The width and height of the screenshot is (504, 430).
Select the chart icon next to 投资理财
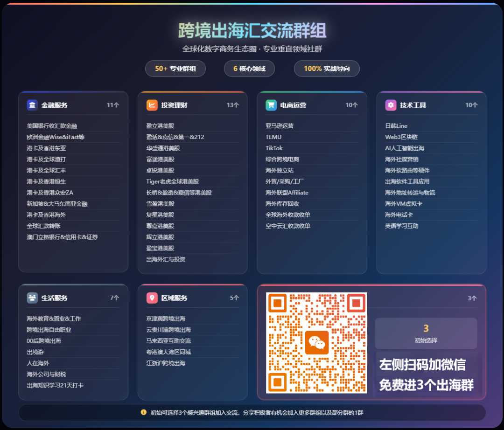151,105
